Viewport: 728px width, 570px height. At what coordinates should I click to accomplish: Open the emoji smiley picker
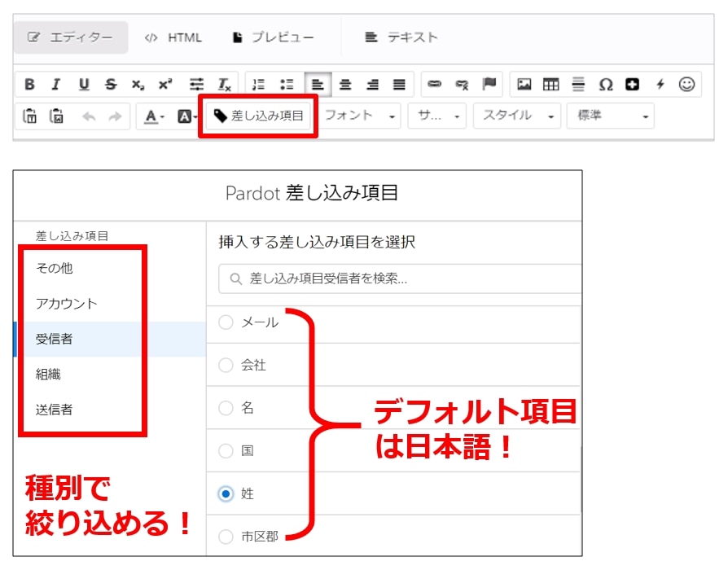point(686,84)
